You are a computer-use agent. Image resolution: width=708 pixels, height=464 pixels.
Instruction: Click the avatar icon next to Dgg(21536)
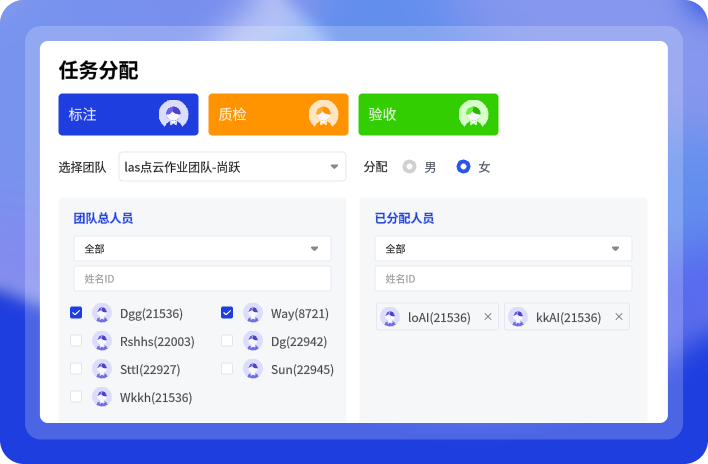(101, 313)
